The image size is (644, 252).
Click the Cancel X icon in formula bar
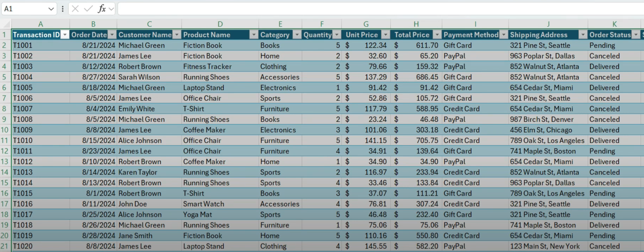click(75, 8)
